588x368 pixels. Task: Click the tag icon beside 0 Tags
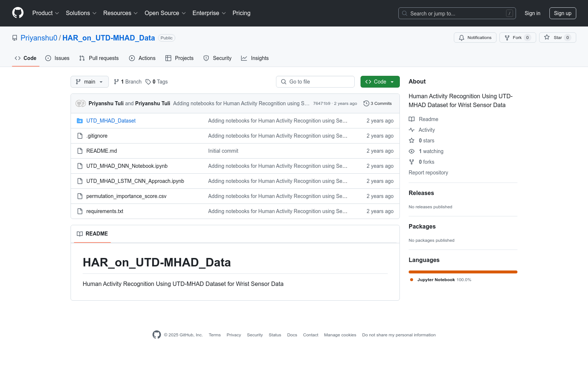click(x=148, y=82)
